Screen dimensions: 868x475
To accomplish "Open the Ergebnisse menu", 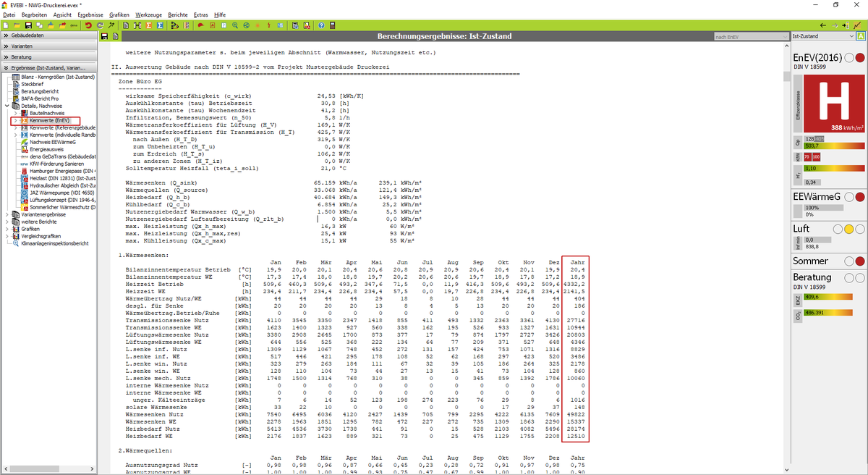I will [x=91, y=14].
